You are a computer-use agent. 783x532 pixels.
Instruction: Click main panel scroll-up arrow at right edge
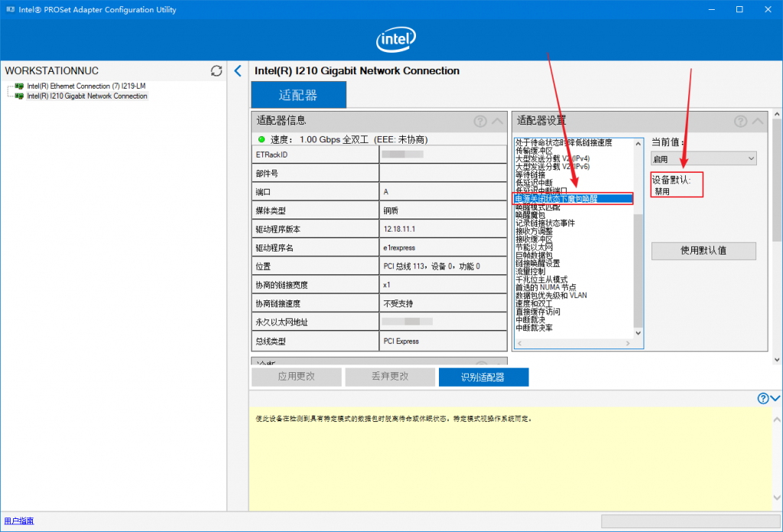coord(777,115)
